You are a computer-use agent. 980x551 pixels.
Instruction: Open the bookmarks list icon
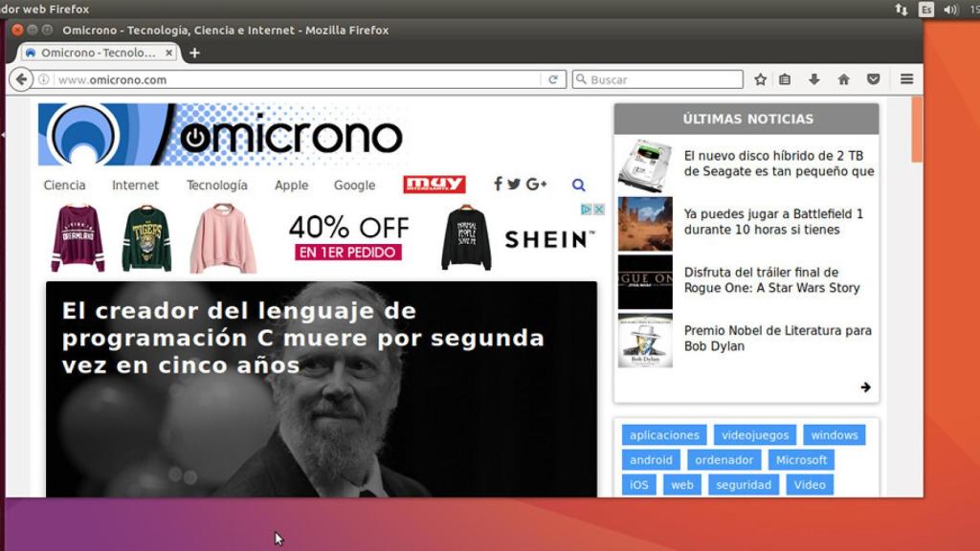tap(785, 79)
